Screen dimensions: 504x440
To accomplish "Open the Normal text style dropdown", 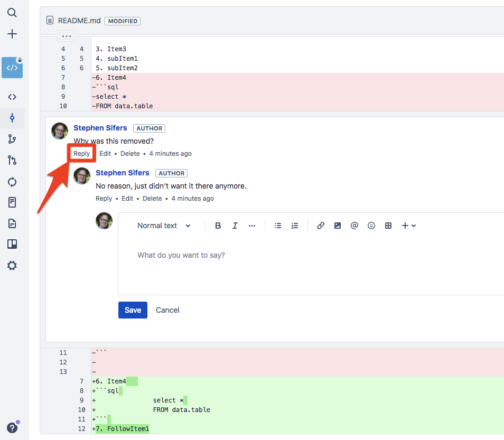I will pos(164,226).
